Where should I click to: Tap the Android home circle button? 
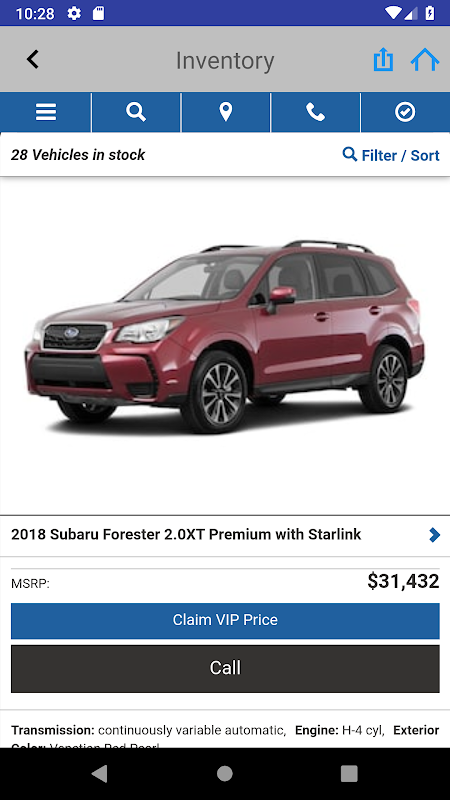pyautogui.click(x=224, y=773)
